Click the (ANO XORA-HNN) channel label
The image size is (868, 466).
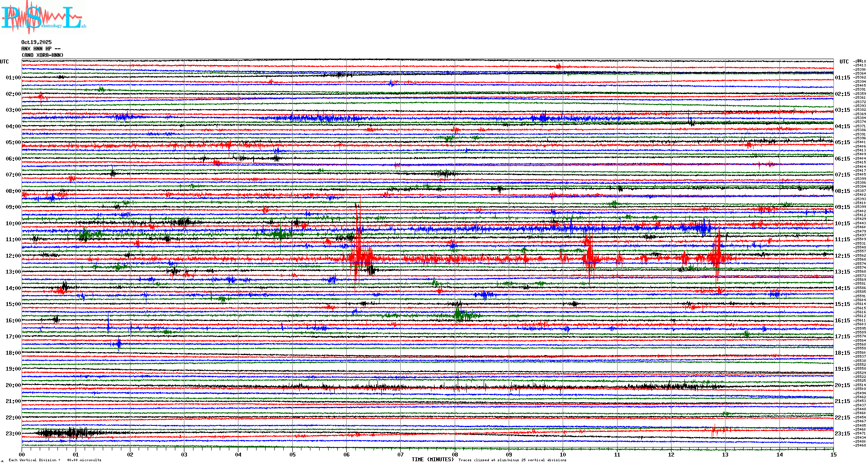coord(42,55)
